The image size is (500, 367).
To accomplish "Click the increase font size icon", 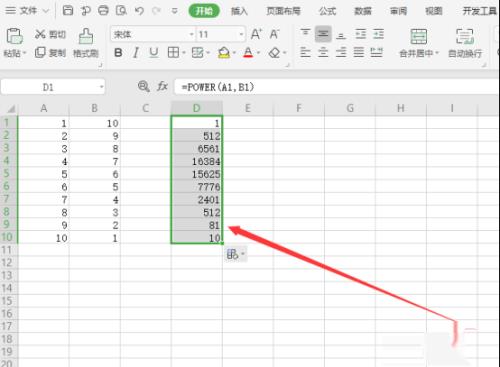I will 256,34.
